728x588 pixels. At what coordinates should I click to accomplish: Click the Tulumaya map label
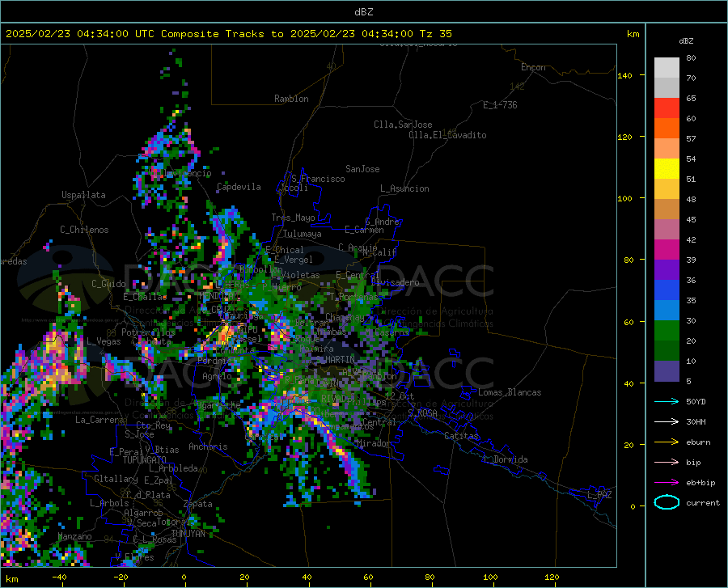[302, 234]
